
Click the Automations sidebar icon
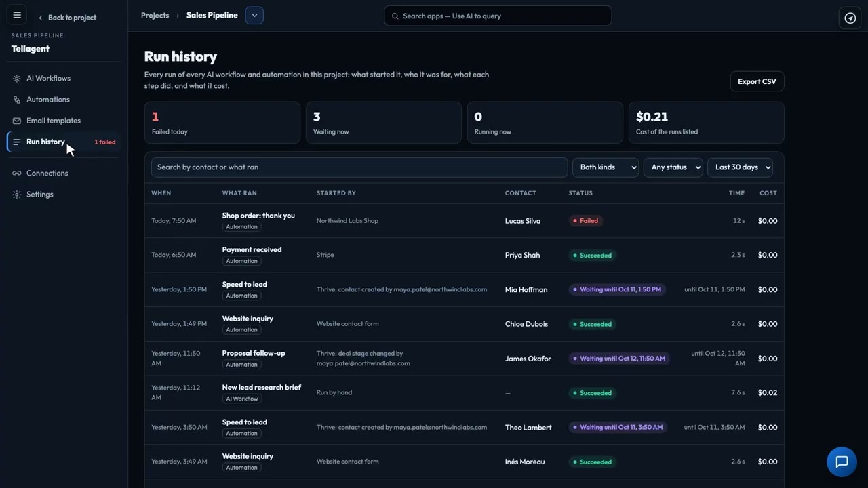17,100
